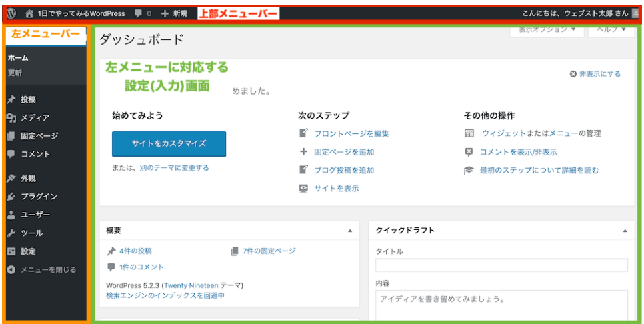Click the comment bubble icon in top bar
Screen dimensions: 644x324
[x=138, y=13]
